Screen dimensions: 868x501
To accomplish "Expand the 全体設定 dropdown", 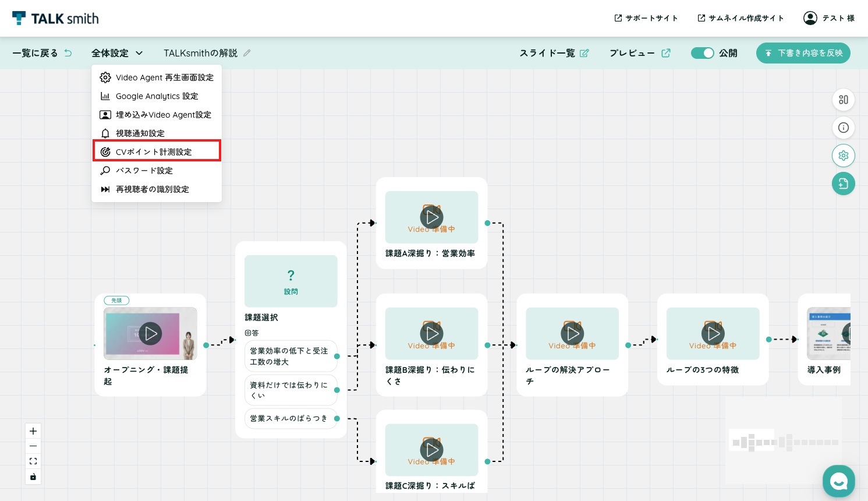I will pyautogui.click(x=117, y=53).
